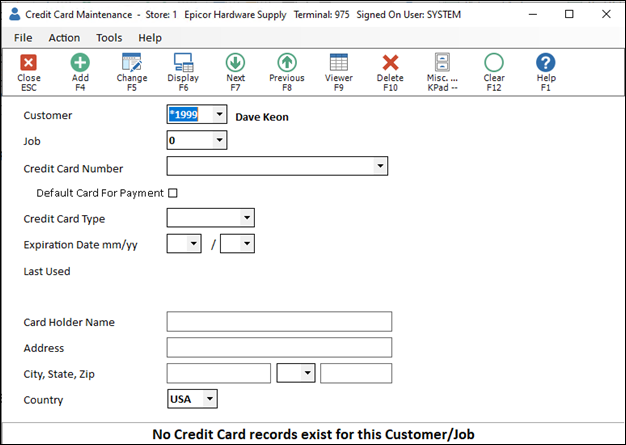Select the Change F5 toolbar icon
The height and width of the screenshot is (445, 626).
(x=132, y=63)
